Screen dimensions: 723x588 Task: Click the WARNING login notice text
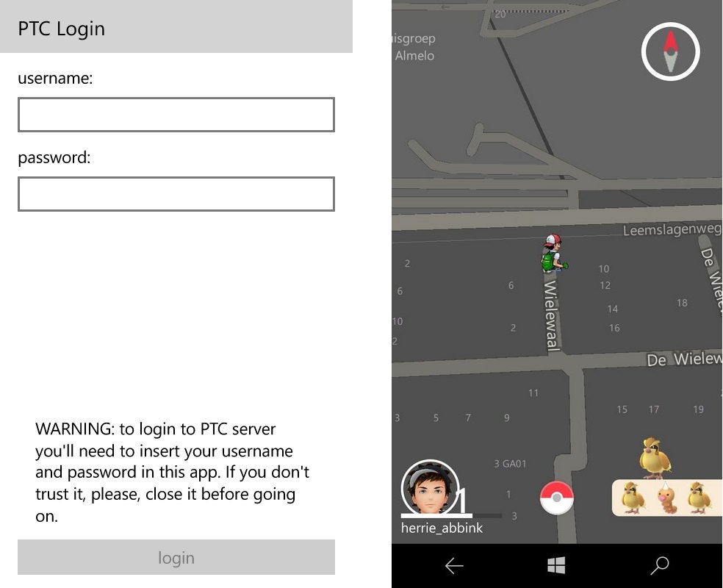[x=173, y=473]
